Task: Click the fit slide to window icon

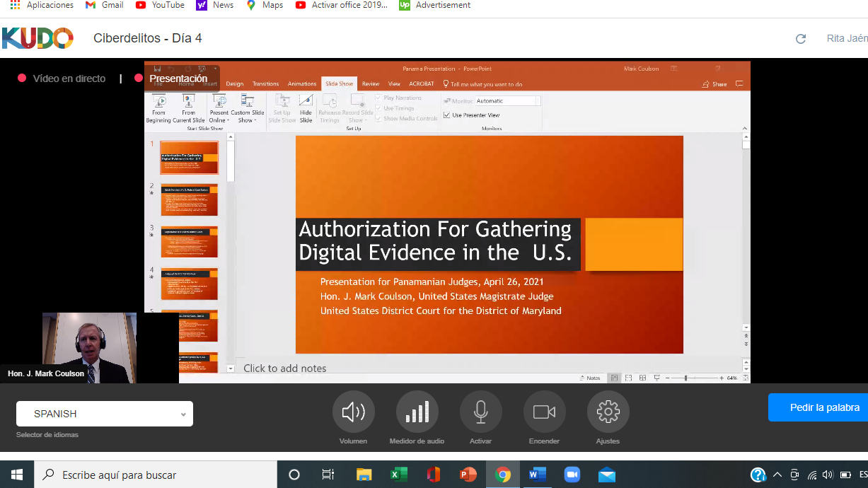Action: click(746, 378)
